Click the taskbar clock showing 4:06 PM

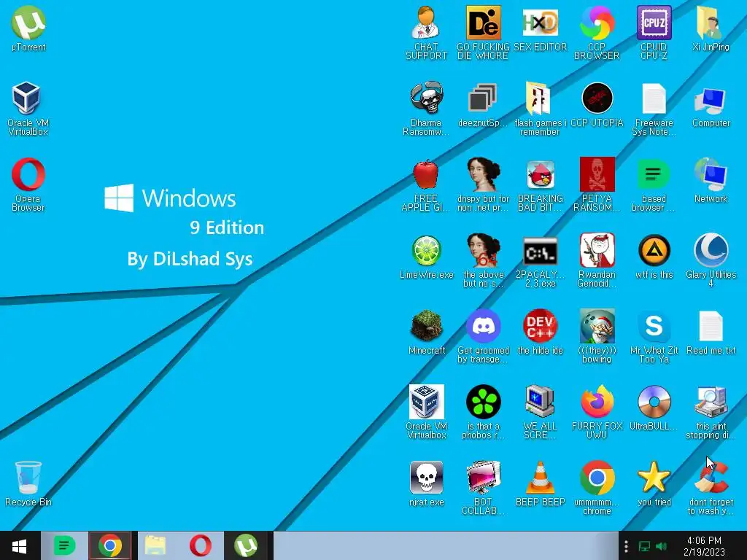pyautogui.click(x=704, y=546)
